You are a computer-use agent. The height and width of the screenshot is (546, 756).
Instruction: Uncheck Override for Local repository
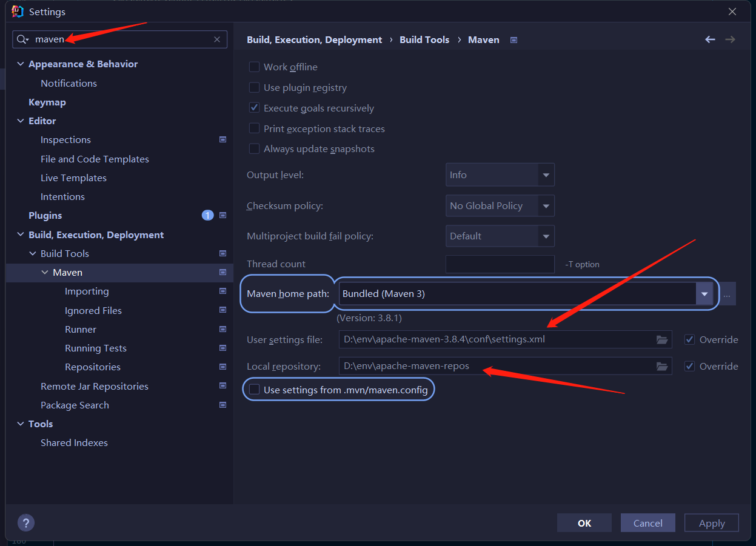689,366
